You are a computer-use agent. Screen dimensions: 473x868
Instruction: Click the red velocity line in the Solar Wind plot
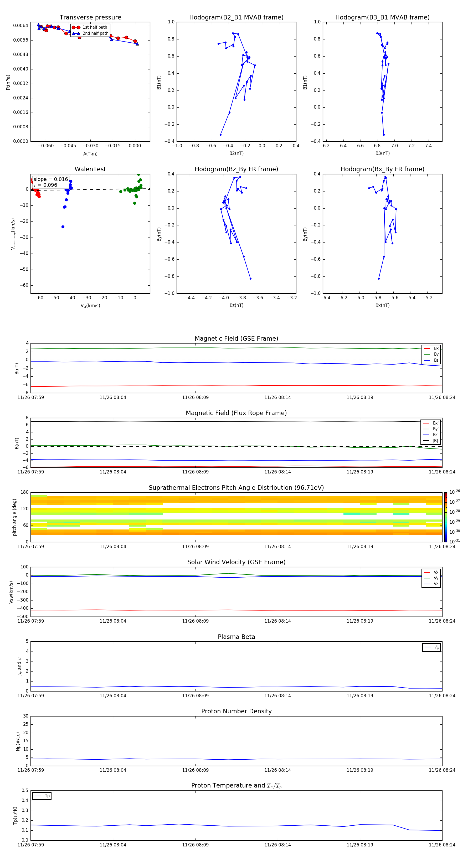[236, 610]
